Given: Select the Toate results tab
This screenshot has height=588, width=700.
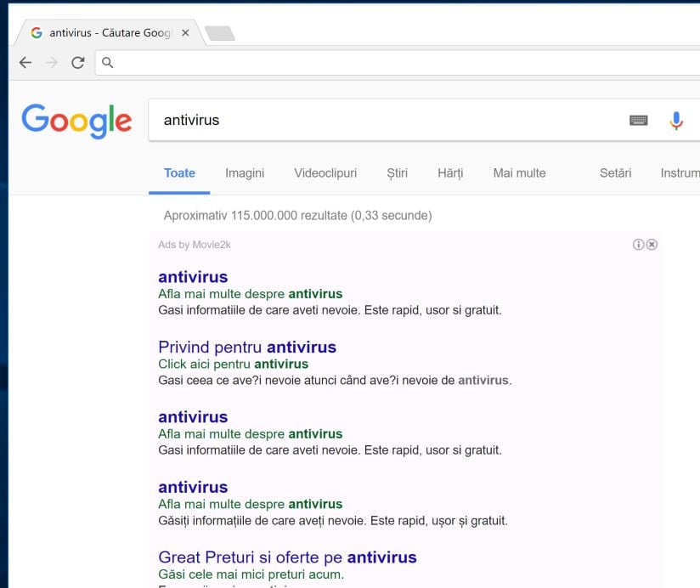Looking at the screenshot, I should pos(179,173).
